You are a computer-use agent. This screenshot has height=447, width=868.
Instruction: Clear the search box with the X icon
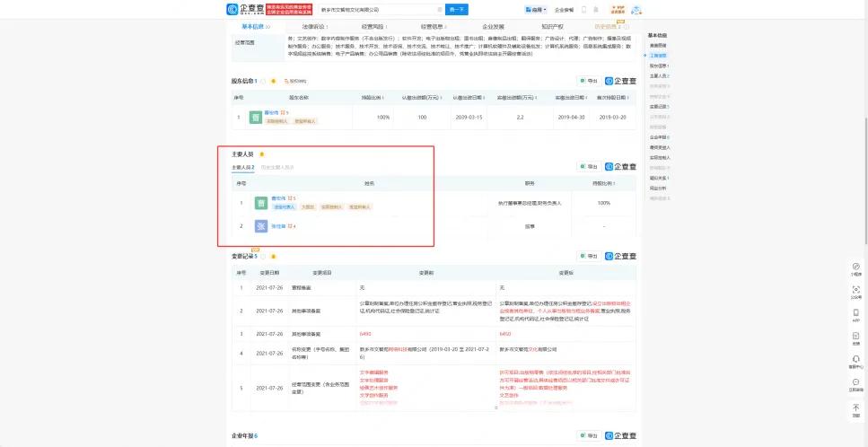tap(439, 10)
